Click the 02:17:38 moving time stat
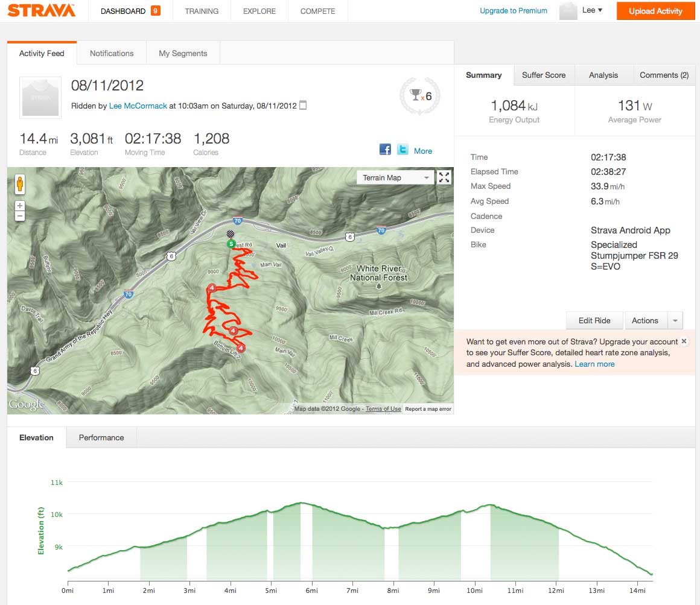Image resolution: width=700 pixels, height=605 pixels. (x=153, y=139)
